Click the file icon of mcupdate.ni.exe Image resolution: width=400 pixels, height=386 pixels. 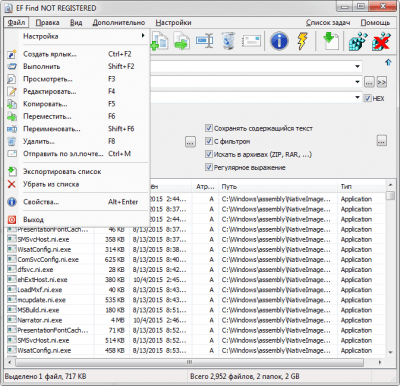[12, 300]
